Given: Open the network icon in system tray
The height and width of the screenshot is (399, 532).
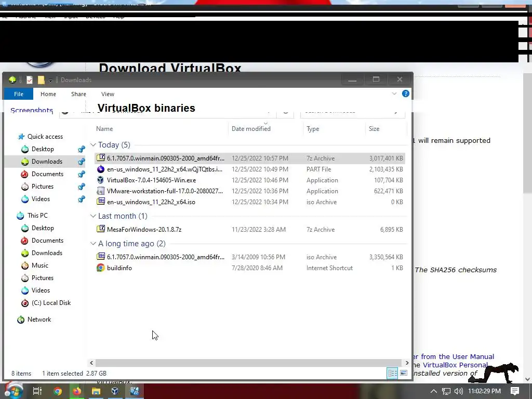Looking at the screenshot, I should (446, 391).
